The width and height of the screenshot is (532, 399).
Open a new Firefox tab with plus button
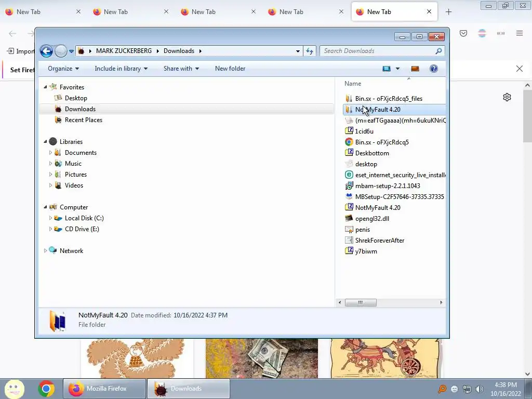point(448,12)
